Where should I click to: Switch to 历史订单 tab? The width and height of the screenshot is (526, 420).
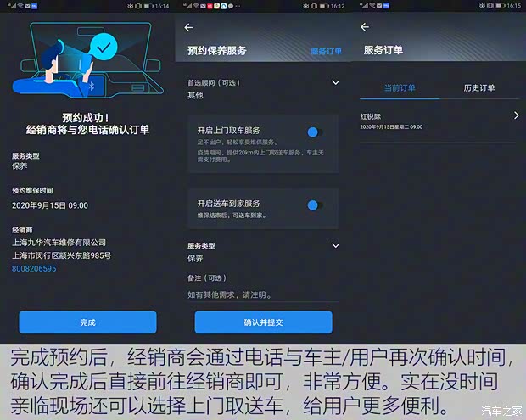(479, 87)
